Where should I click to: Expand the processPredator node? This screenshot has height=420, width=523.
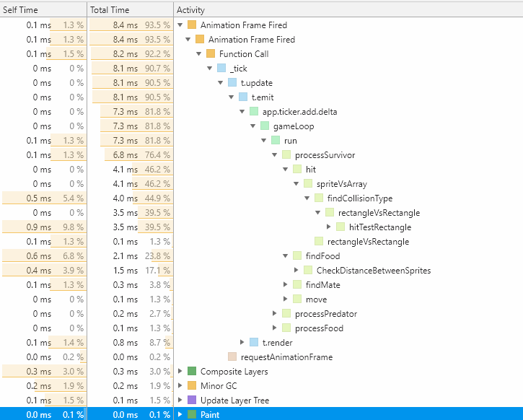point(275,314)
